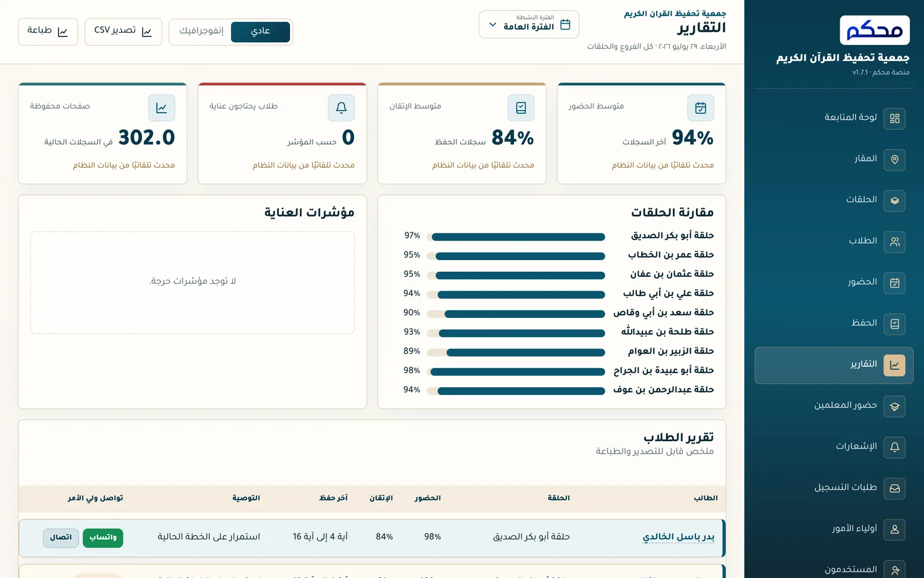Click حلقة عبدالرحمن بن عوف label
924x578 pixels.
[x=664, y=390]
